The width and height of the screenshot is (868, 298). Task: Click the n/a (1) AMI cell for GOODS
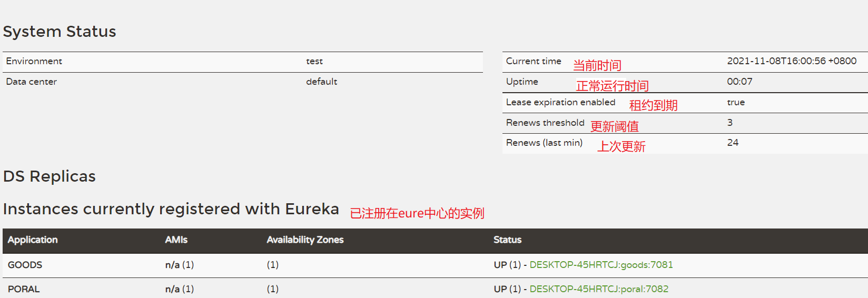180,265
